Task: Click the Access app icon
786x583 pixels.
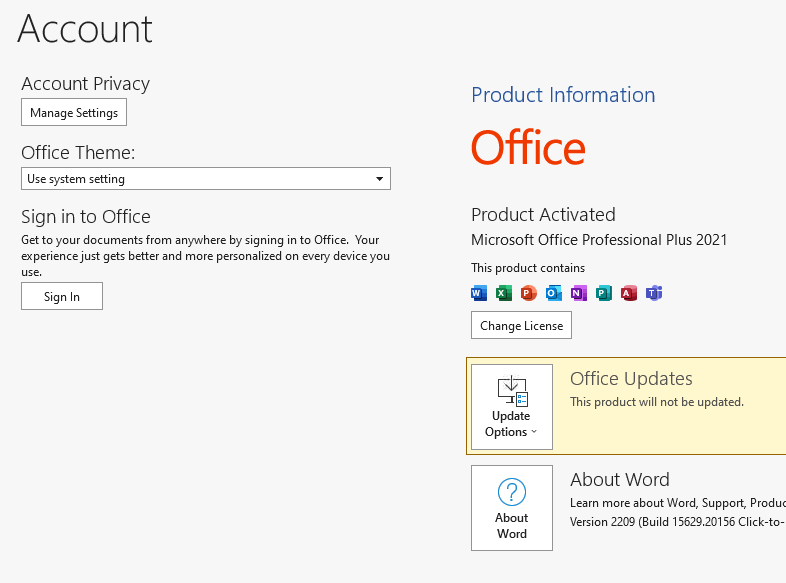Action: pos(629,293)
